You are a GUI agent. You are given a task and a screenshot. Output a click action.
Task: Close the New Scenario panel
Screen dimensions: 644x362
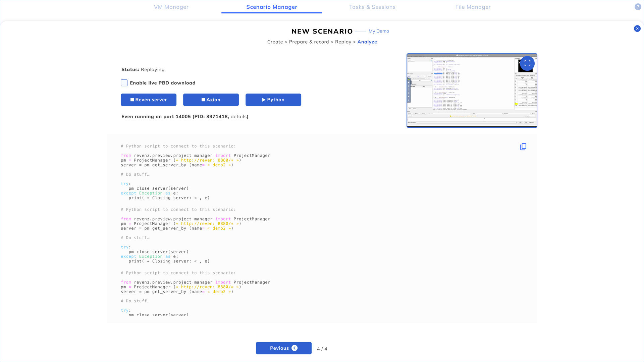pos(637,28)
